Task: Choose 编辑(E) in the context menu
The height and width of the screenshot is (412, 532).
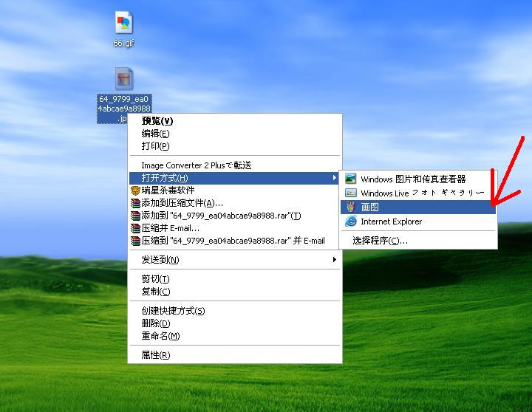Action: pos(235,134)
